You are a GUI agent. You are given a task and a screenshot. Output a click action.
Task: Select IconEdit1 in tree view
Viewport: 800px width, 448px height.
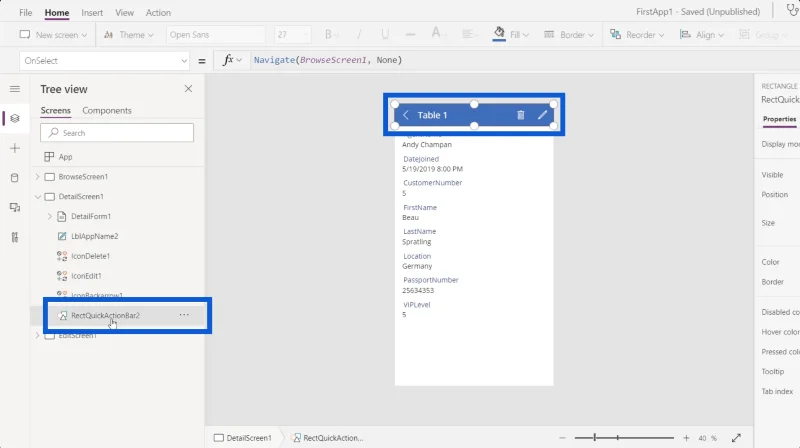coord(86,276)
